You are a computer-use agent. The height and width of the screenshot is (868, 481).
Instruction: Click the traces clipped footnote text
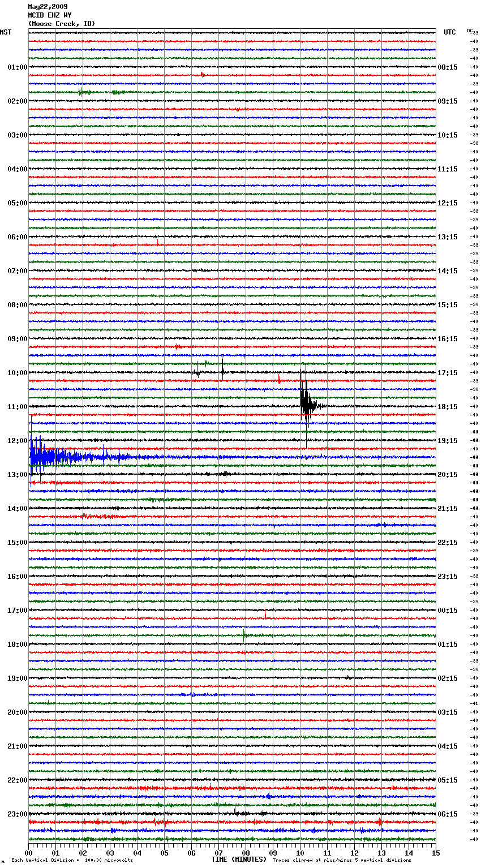pyautogui.click(x=342, y=861)
